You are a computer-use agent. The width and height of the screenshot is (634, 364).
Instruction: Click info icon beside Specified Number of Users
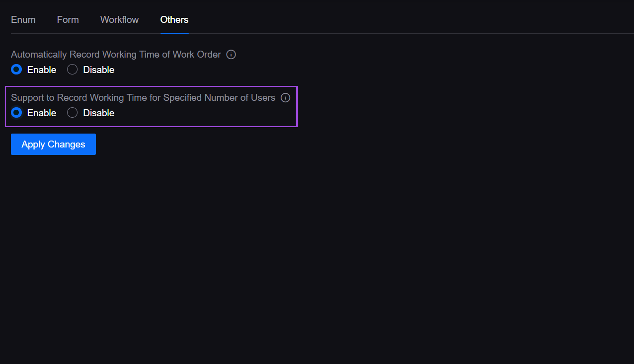point(285,98)
